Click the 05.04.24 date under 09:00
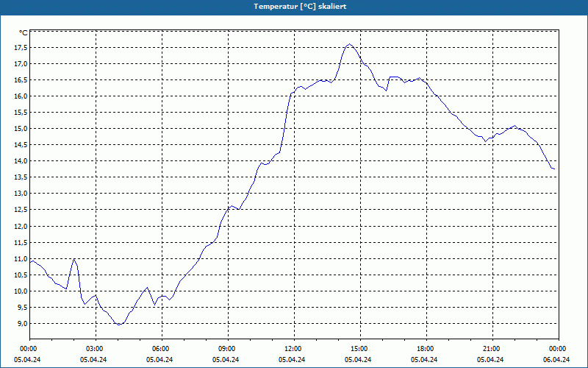 click(226, 359)
